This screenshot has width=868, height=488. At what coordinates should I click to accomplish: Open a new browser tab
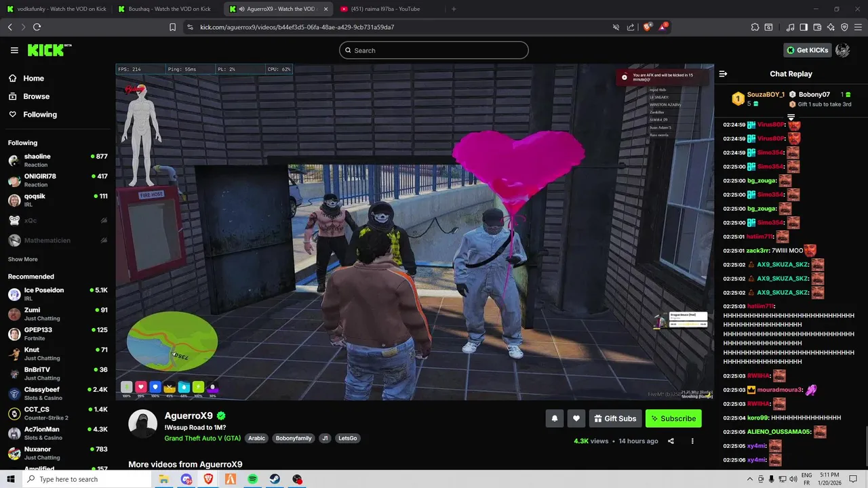(454, 9)
